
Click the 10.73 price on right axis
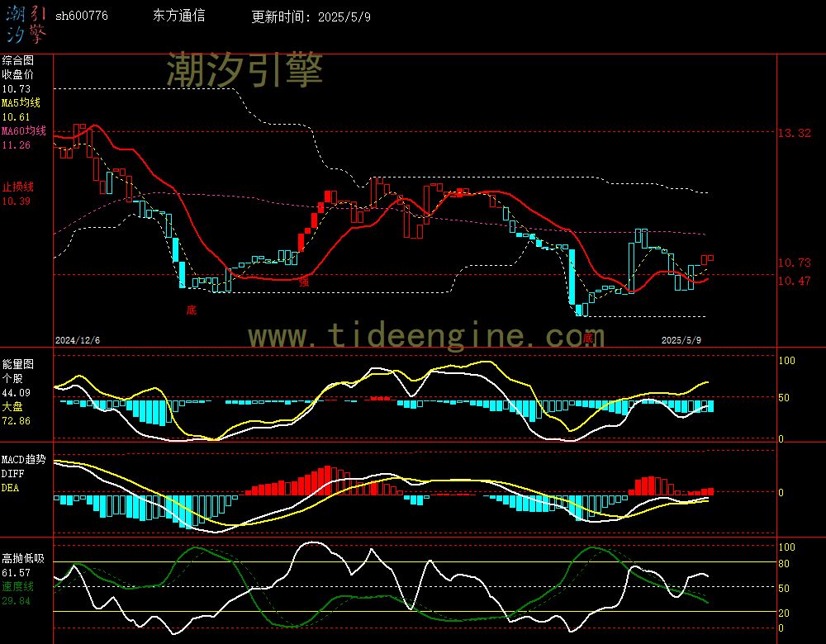point(795,263)
